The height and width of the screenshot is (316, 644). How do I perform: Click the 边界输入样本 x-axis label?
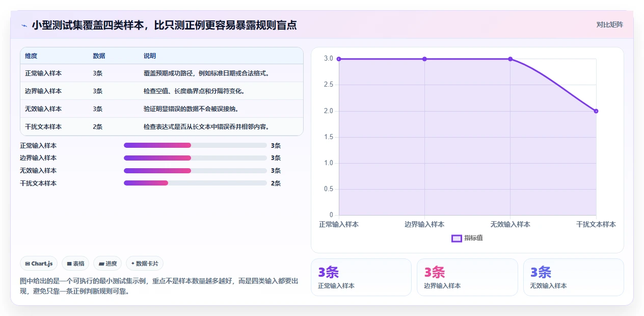[424, 224]
